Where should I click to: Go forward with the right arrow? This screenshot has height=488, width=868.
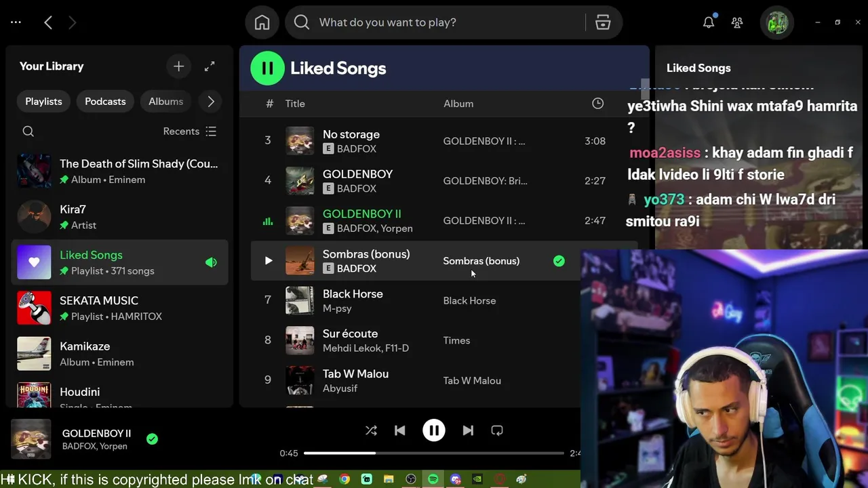[x=73, y=22]
